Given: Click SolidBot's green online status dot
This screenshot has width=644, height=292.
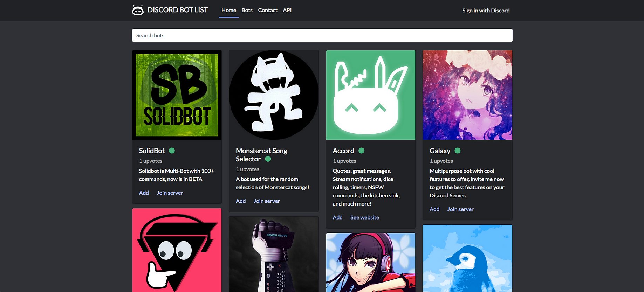Looking at the screenshot, I should click(x=172, y=151).
